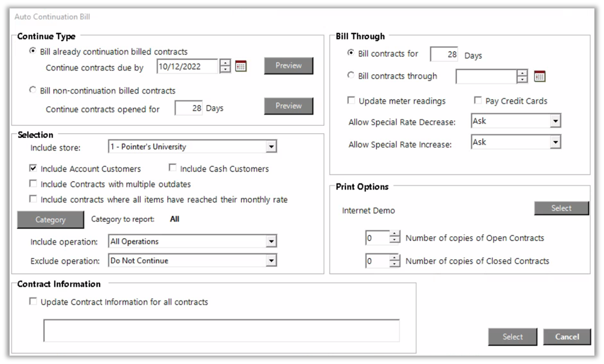Open Exclude operation dropdown list
Screen dimensions: 604x364
(271, 261)
